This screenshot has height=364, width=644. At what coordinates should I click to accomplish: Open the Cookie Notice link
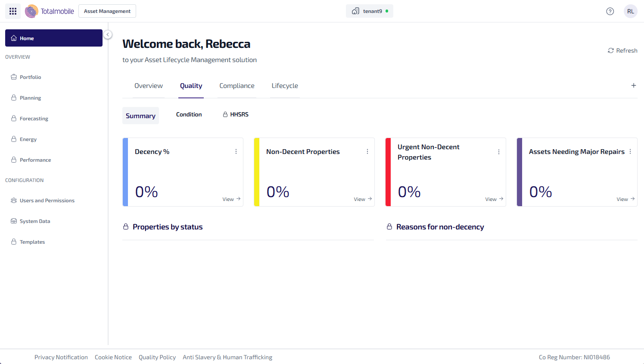coord(113,357)
